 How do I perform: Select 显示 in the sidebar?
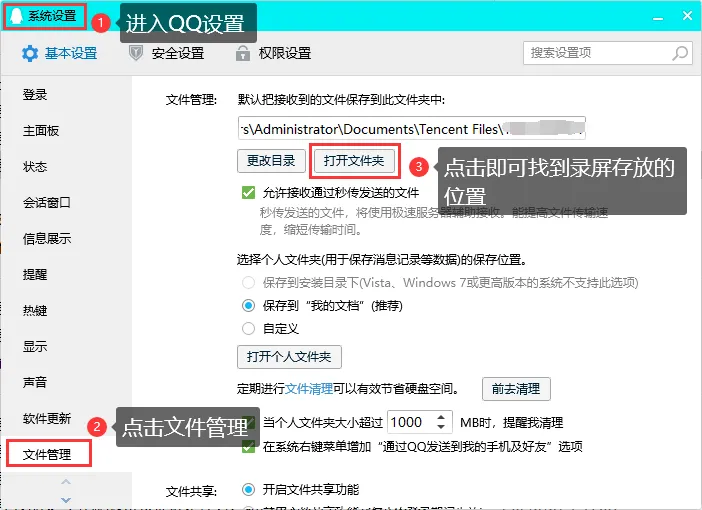(35, 346)
